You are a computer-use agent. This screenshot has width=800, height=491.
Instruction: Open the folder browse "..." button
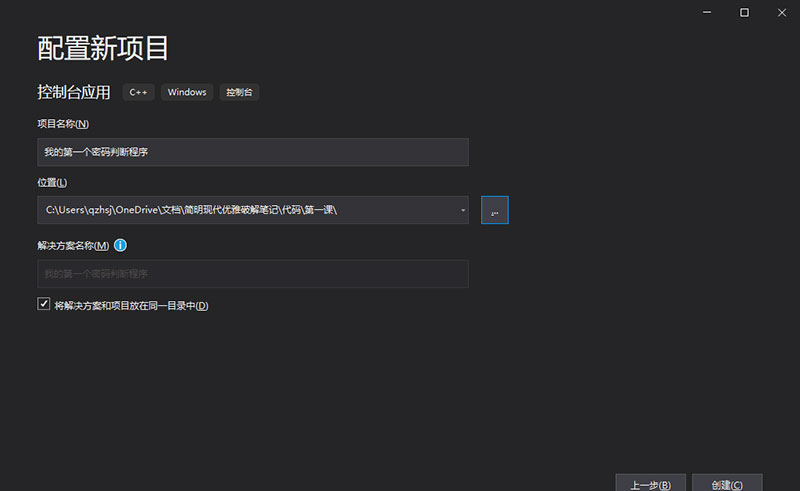[x=494, y=210]
